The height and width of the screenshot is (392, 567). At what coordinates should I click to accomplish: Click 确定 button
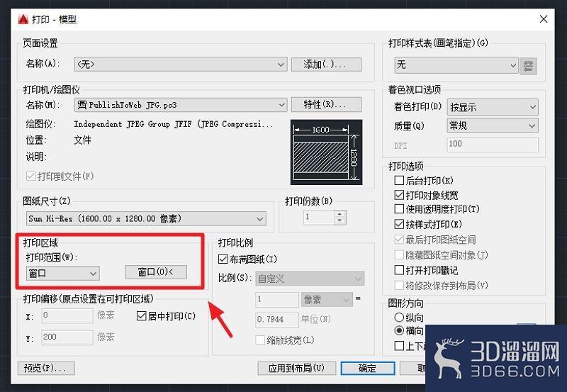[x=368, y=368]
